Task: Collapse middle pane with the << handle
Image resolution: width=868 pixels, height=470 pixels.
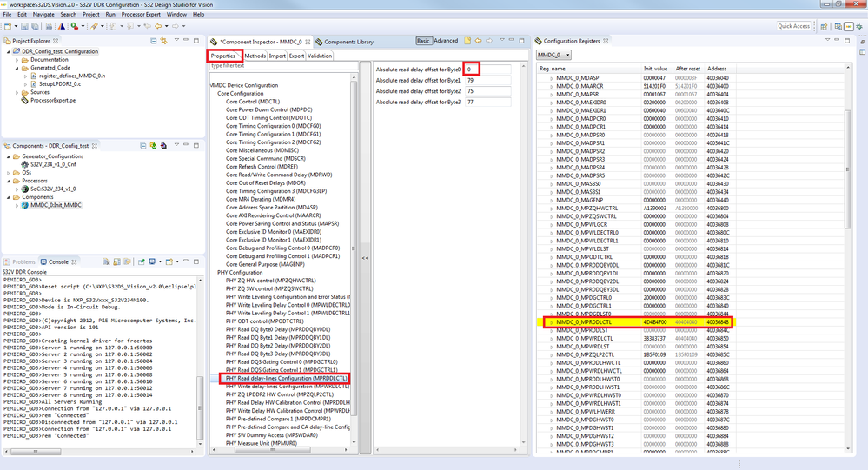Action: (365, 258)
